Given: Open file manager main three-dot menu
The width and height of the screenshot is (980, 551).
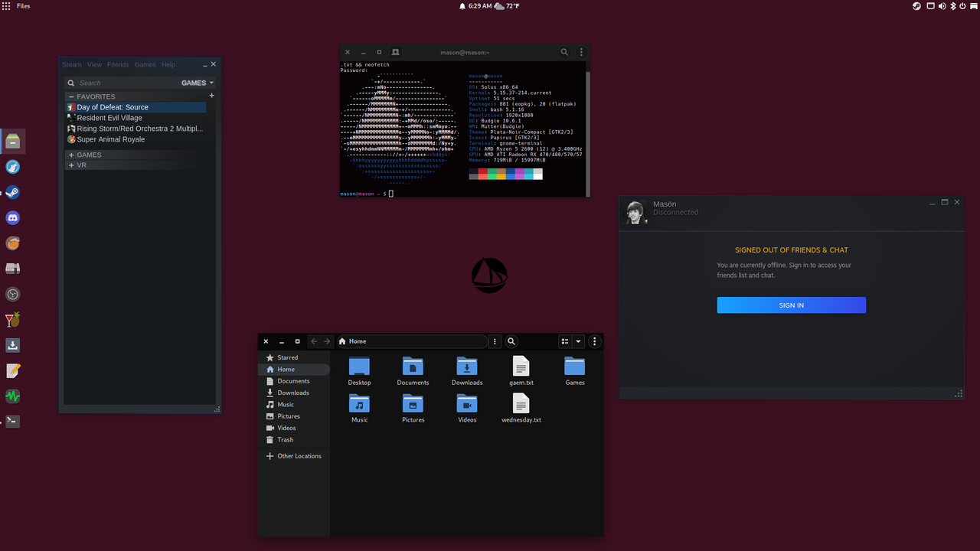Looking at the screenshot, I should point(594,341).
